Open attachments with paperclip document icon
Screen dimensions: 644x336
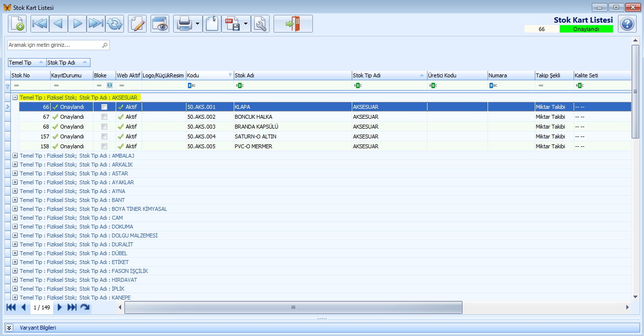coord(212,24)
